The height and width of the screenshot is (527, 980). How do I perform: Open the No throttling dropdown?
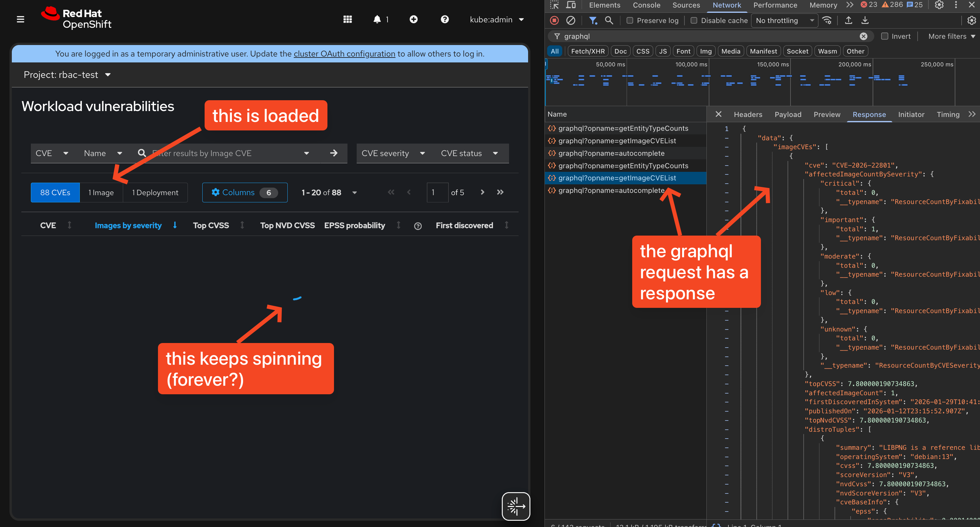point(784,21)
